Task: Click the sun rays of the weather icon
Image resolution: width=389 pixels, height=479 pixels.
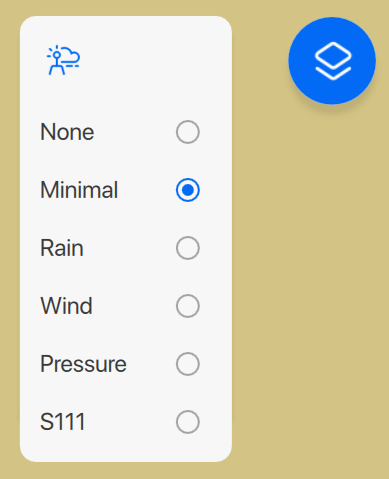Action: click(x=53, y=53)
